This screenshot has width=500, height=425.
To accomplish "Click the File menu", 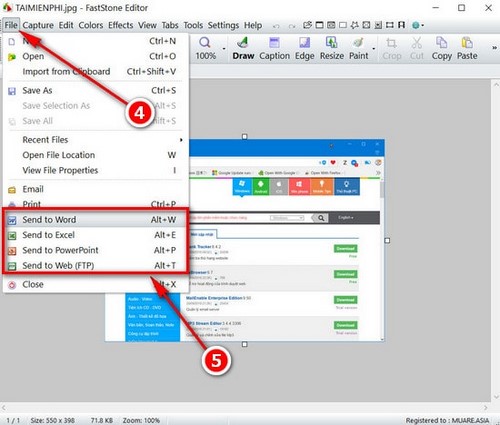I will point(11,25).
